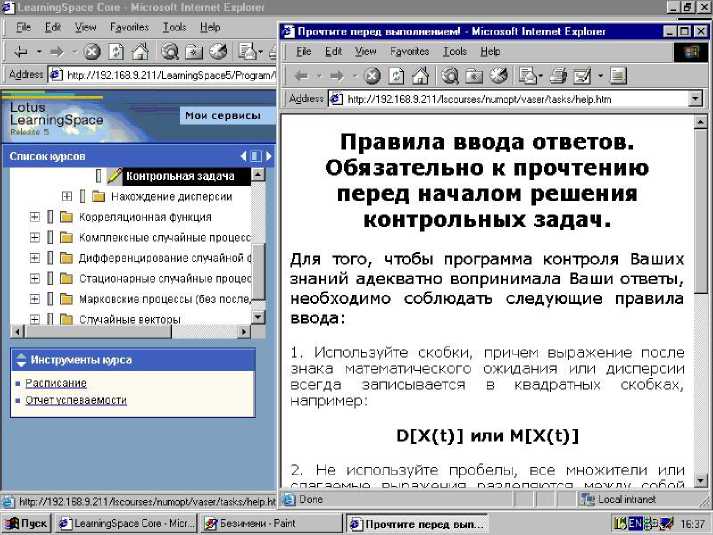Image resolution: width=713 pixels, height=535 pixels.
Task: Open Edit menu in LearningSpace Core window
Action: (x=53, y=27)
